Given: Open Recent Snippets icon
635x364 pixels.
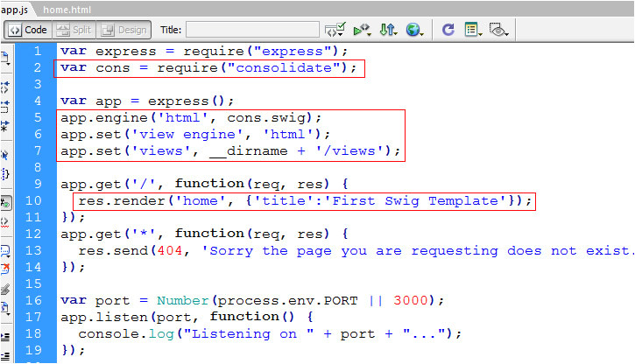Looking at the screenshot, I should 5,308.
